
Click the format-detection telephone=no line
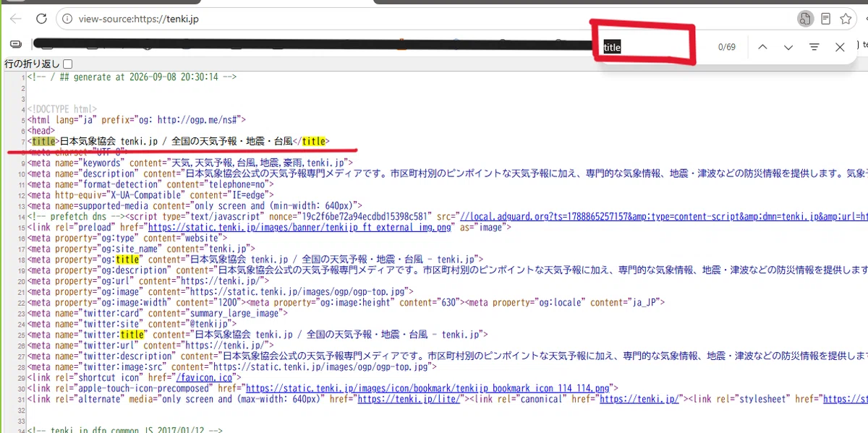[x=150, y=184]
